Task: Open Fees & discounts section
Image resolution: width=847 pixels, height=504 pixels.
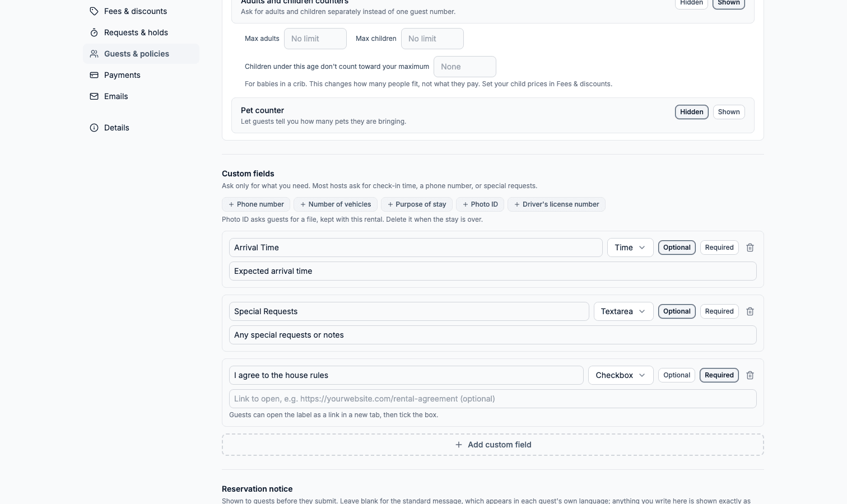Action: [141, 11]
